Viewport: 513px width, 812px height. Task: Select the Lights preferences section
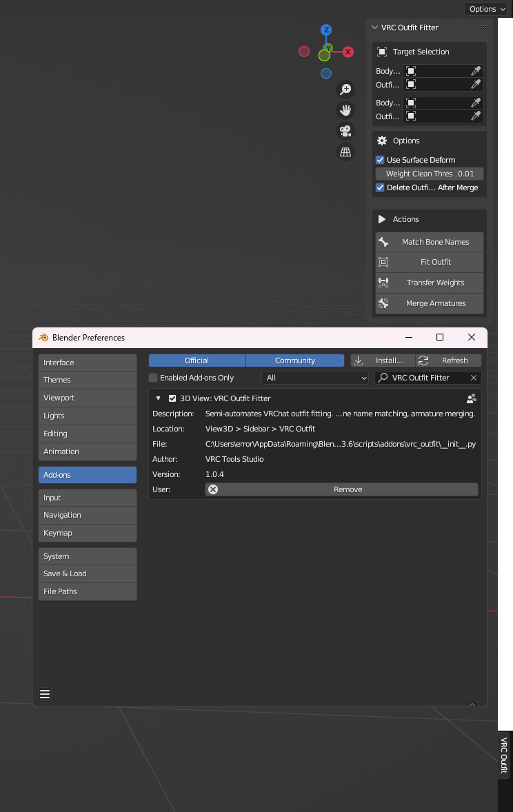coord(88,416)
